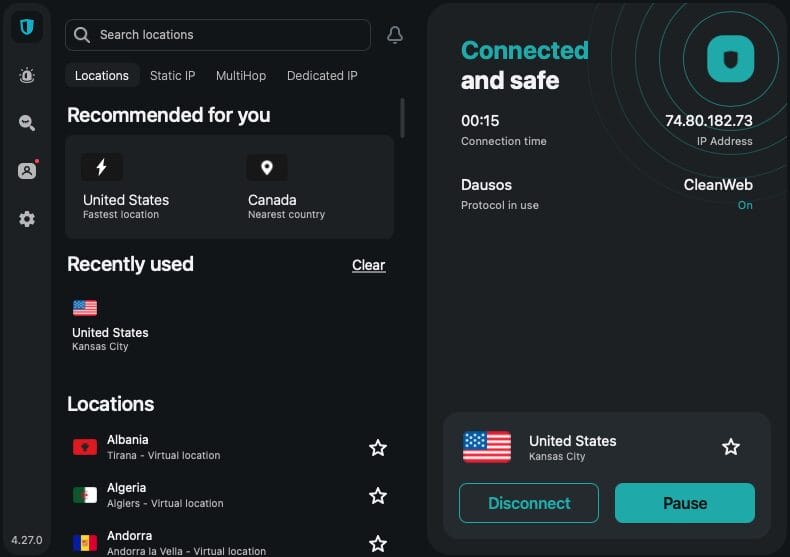The image size is (790, 557).
Task: Switch to Static IP tab
Action: point(172,76)
